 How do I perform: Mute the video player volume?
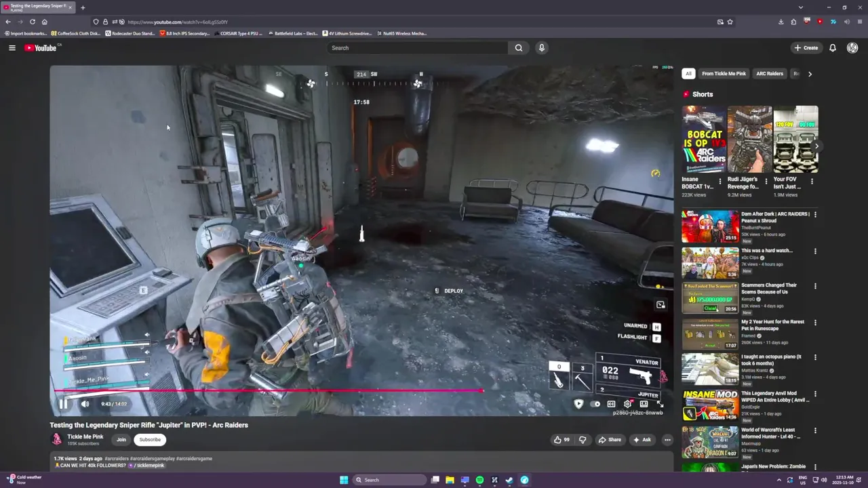click(x=85, y=404)
